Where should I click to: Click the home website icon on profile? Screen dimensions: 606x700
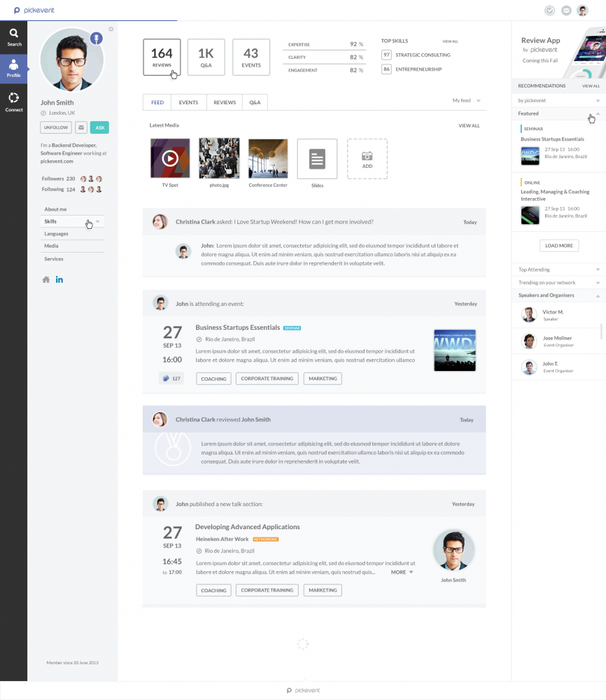click(x=46, y=279)
